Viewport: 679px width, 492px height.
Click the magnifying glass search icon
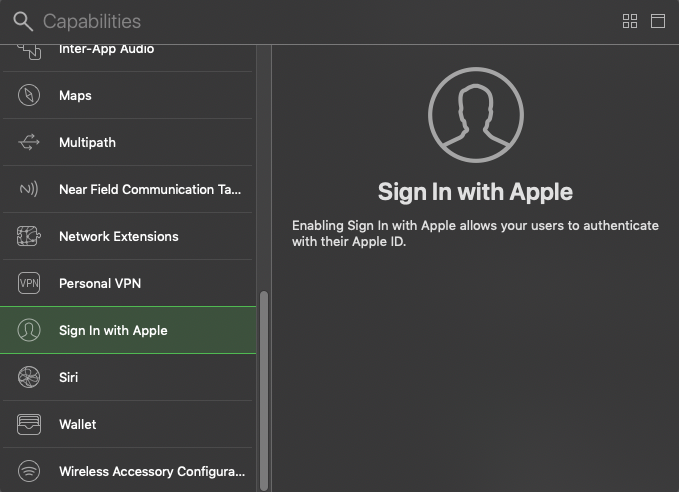tap(22, 21)
